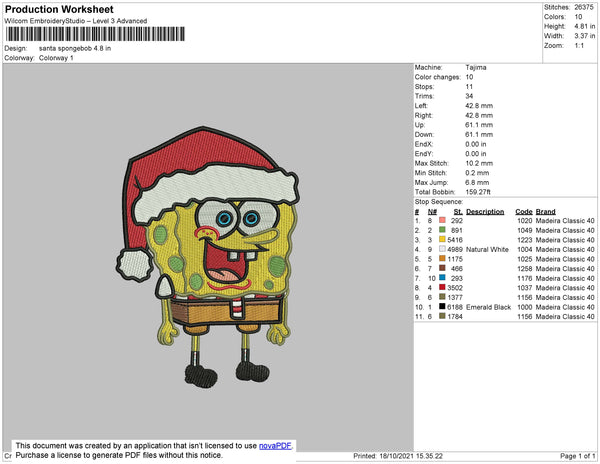Viewport: 600px width, 464px height.
Task: Click the 'Color changes:' label
Action: (x=438, y=77)
